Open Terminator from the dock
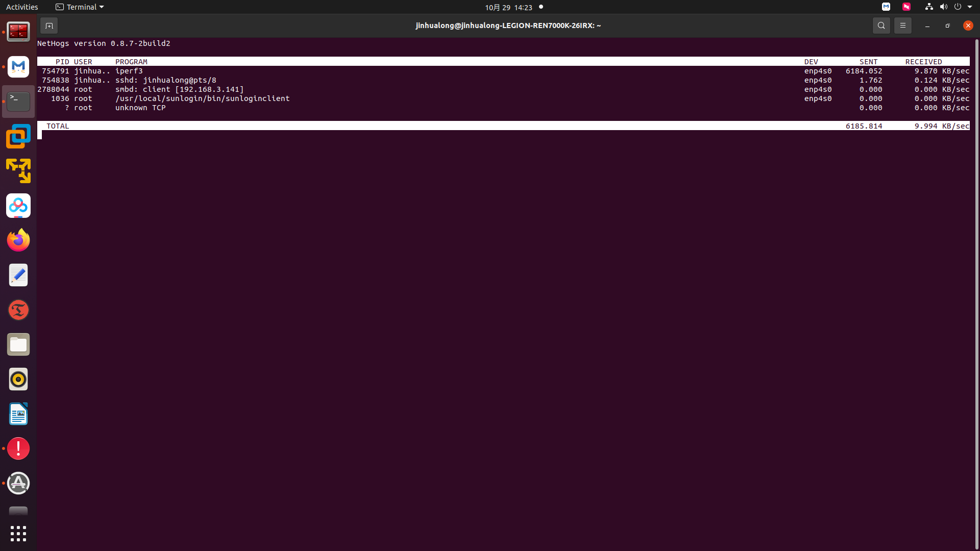 coord(18,32)
